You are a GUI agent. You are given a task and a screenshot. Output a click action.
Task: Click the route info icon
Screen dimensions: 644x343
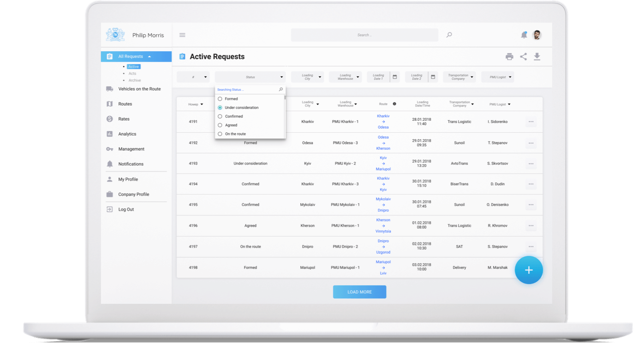(394, 104)
